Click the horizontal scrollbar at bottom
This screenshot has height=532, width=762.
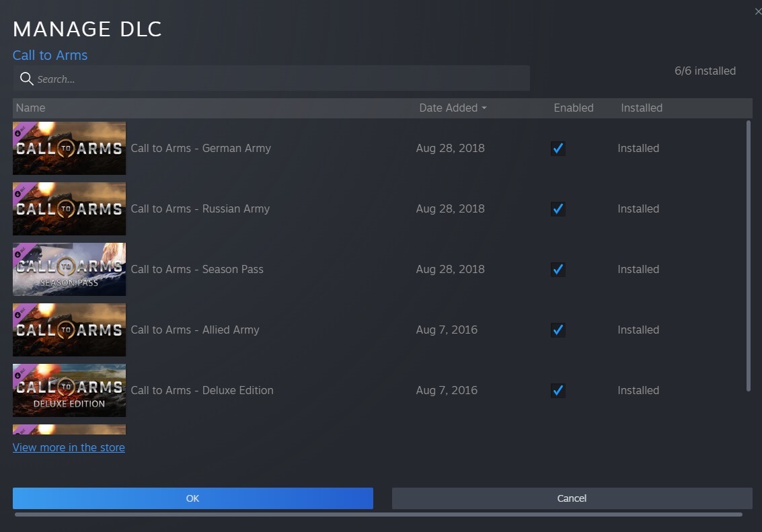[x=378, y=515]
